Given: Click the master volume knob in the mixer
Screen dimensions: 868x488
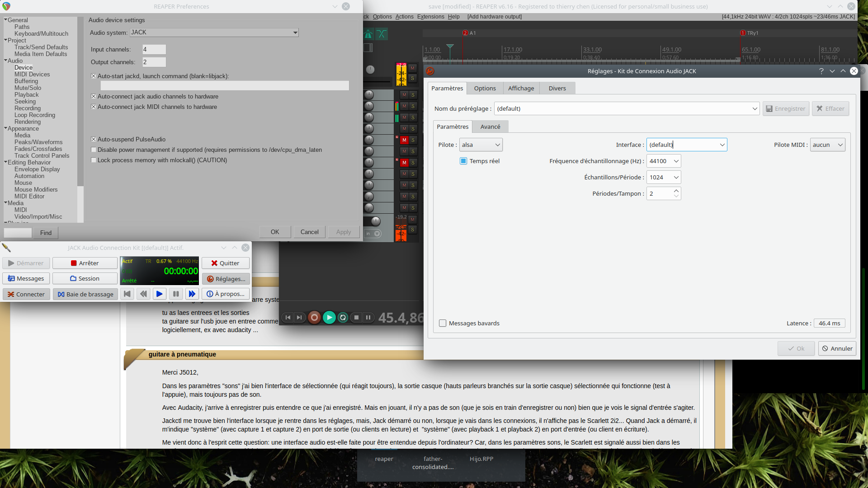Looking at the screenshot, I should (370, 70).
